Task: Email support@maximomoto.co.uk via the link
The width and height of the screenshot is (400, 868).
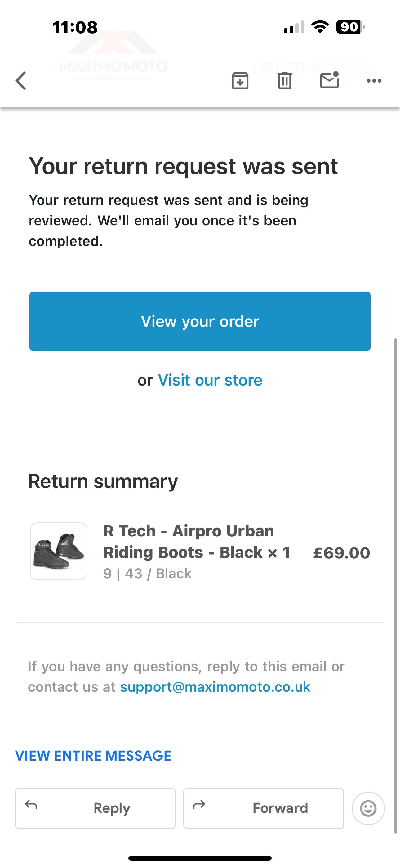Action: click(x=215, y=687)
